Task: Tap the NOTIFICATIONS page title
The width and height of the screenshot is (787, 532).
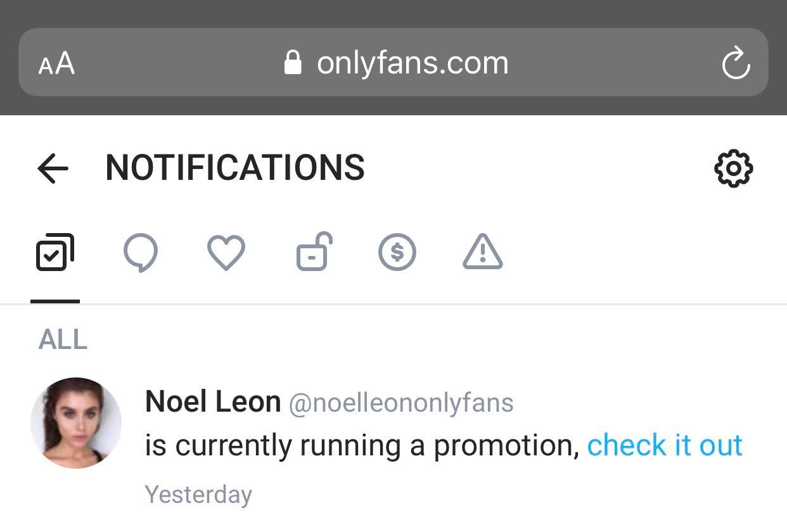Action: tap(234, 168)
